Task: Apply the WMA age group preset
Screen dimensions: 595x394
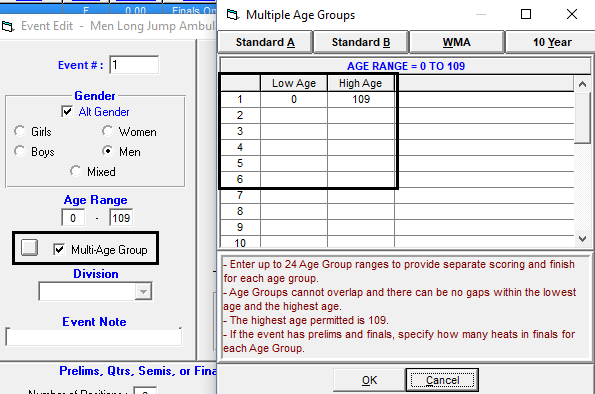Action: click(456, 42)
